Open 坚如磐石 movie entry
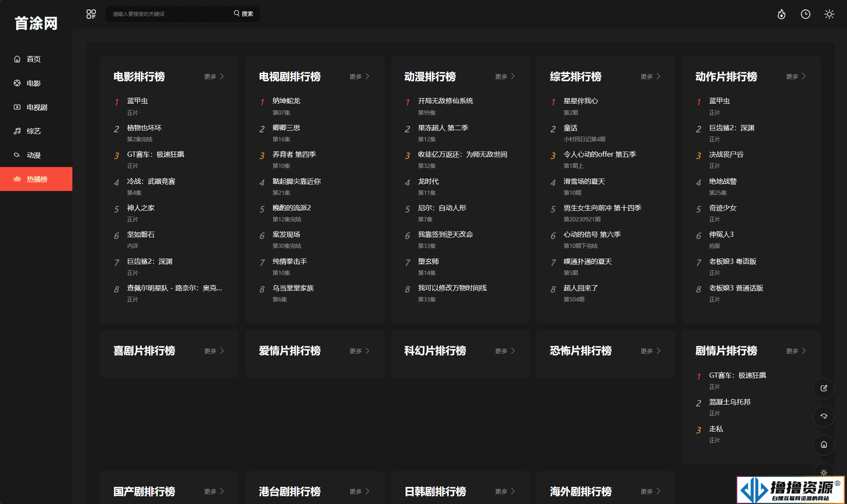The image size is (847, 504). coord(141,235)
